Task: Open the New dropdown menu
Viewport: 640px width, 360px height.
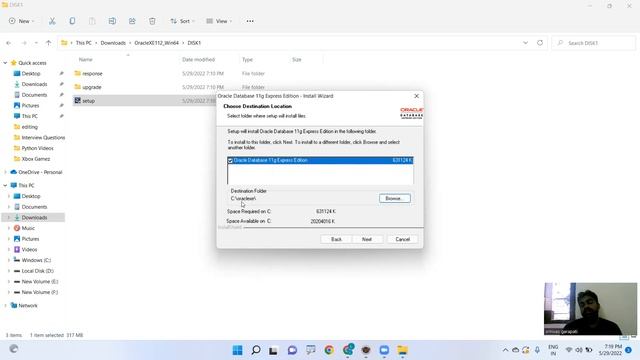Action: pos(21,21)
